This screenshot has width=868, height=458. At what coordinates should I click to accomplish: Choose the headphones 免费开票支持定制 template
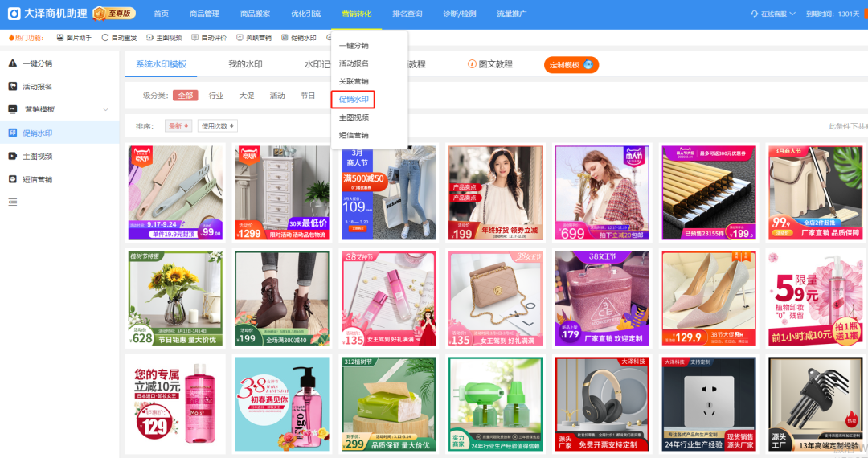coord(602,404)
